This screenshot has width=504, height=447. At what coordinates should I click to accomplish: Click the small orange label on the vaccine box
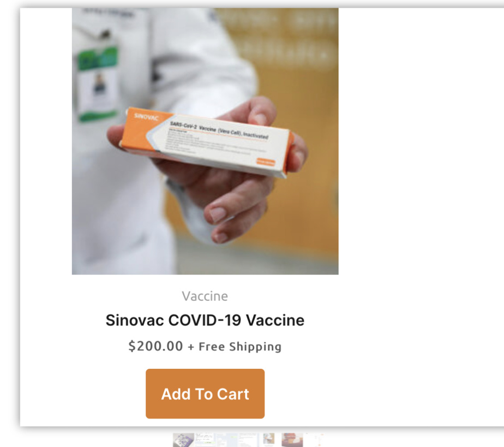[266, 162]
